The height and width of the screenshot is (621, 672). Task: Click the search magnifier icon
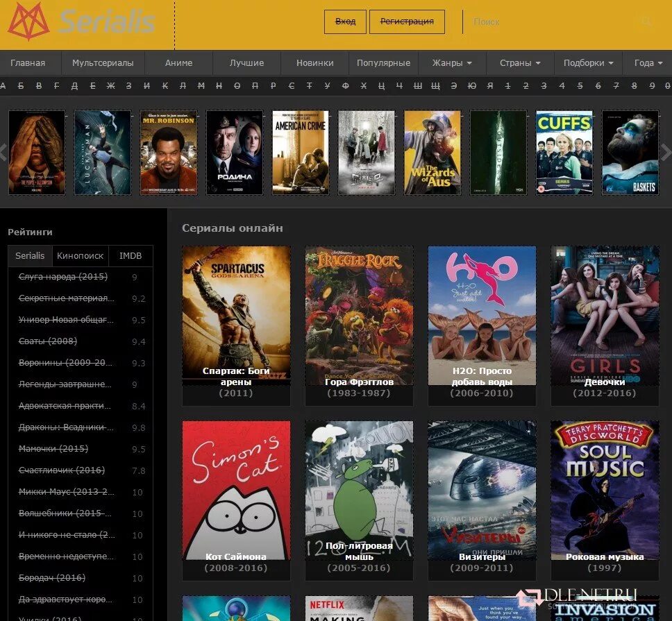pyautogui.click(x=646, y=22)
